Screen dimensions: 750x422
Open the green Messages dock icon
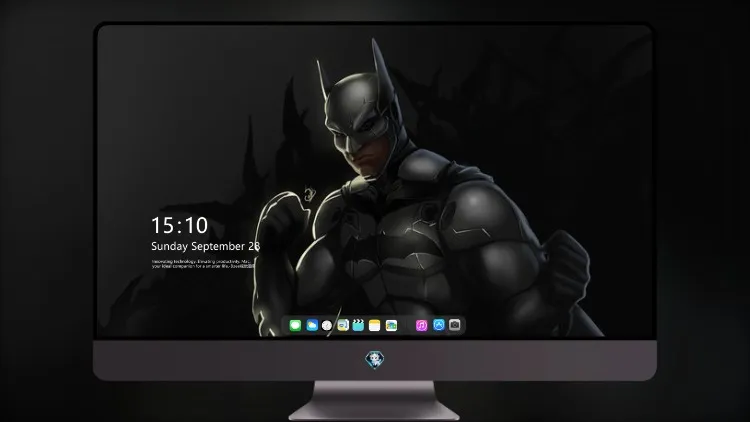295,325
